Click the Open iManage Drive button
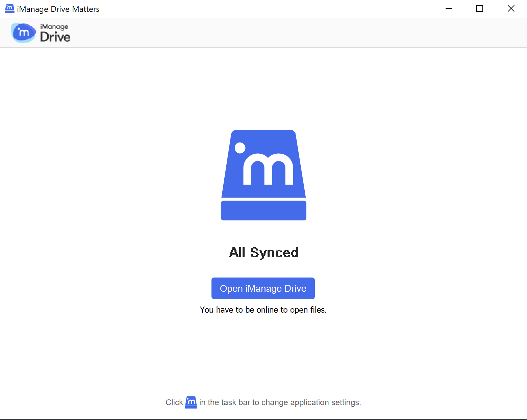Viewport: 527px width, 420px height. [x=263, y=288]
